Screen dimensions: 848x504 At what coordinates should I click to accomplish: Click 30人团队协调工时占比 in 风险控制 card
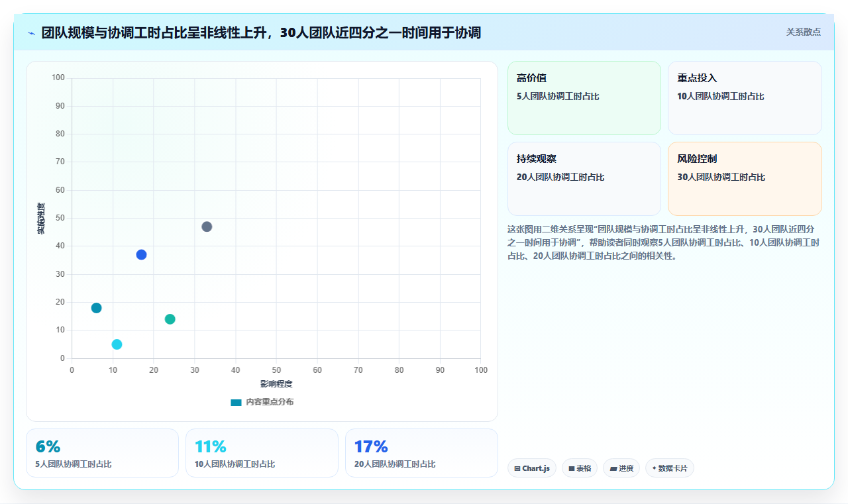coord(721,177)
